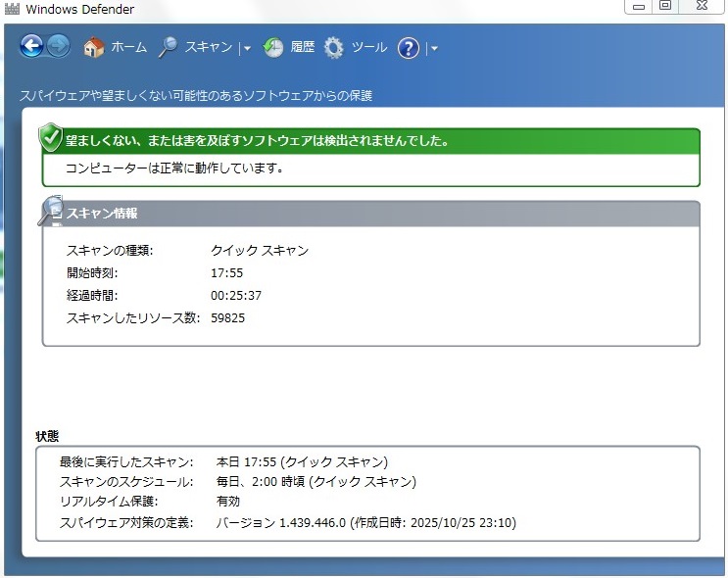Click the Windows Defender title bar icon
This screenshot has height=578, width=728.
[12, 10]
